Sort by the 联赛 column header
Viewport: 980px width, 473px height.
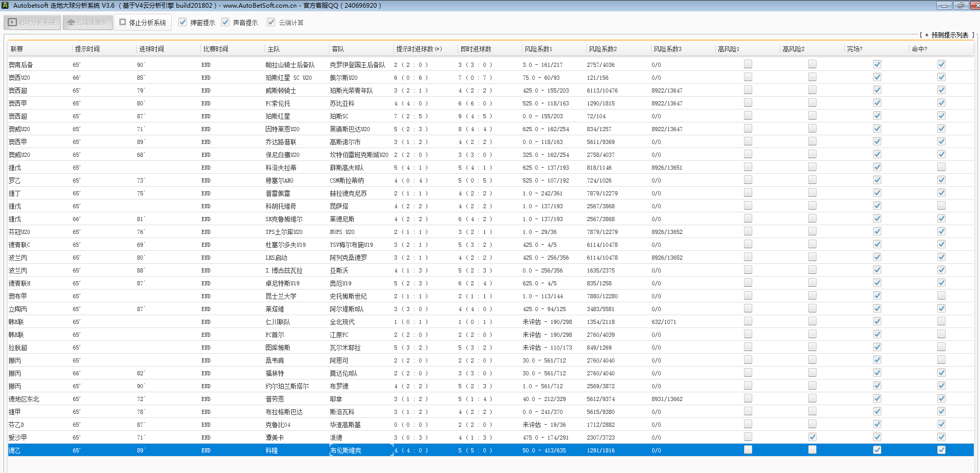17,49
